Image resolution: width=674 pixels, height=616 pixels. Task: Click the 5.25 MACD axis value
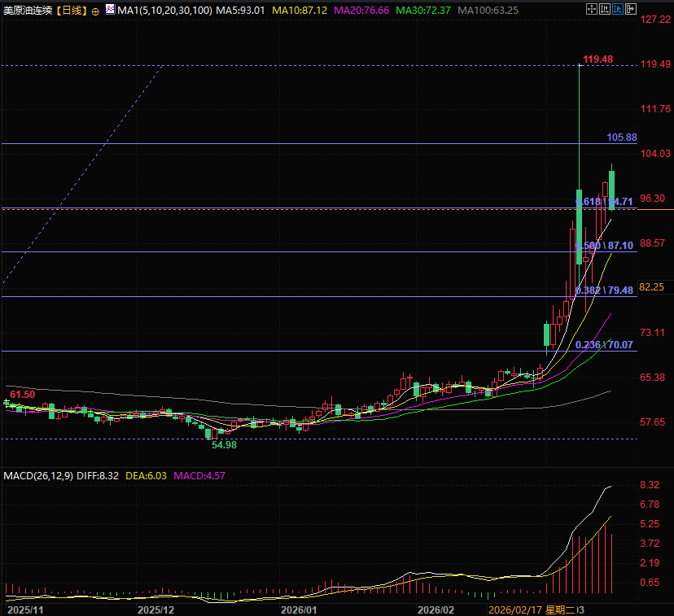coord(650,524)
